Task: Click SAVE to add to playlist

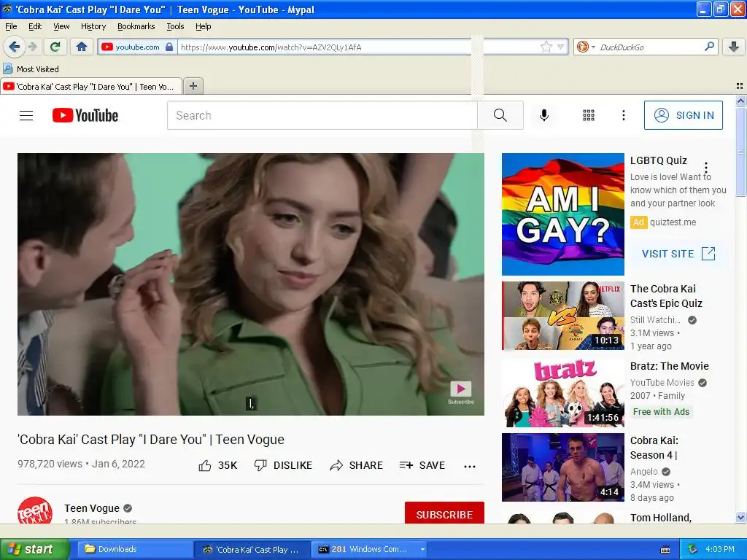Action: point(422,465)
